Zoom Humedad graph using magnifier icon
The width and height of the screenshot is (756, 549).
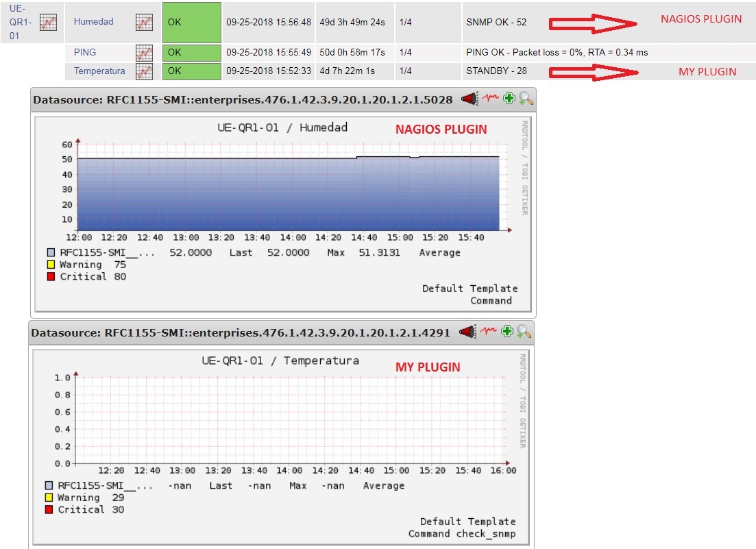point(526,99)
